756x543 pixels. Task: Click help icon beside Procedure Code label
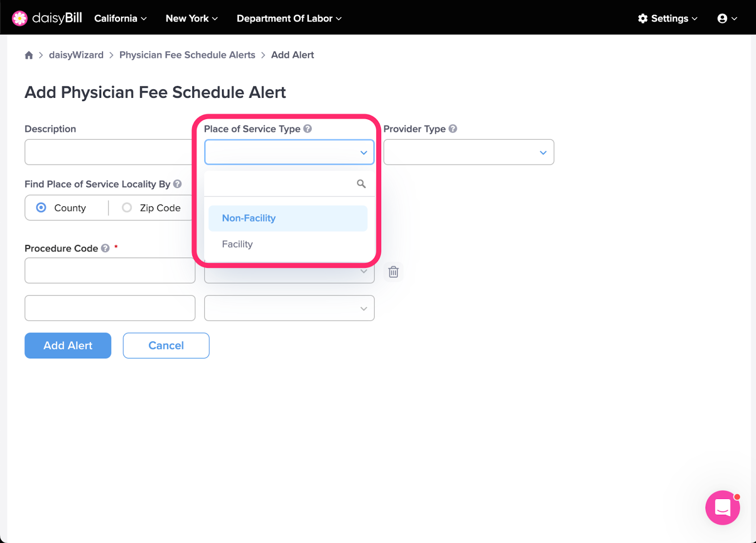point(105,248)
